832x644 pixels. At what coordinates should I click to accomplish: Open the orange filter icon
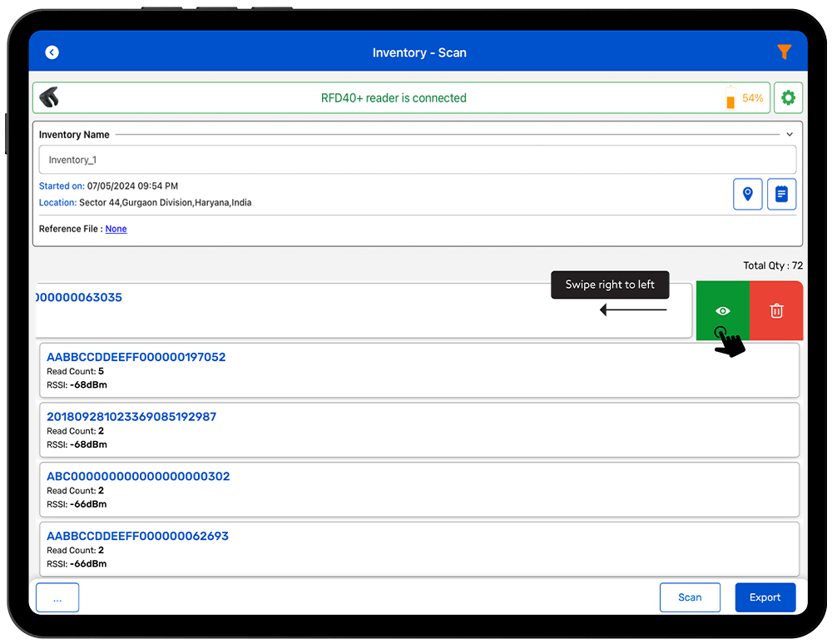coord(784,52)
